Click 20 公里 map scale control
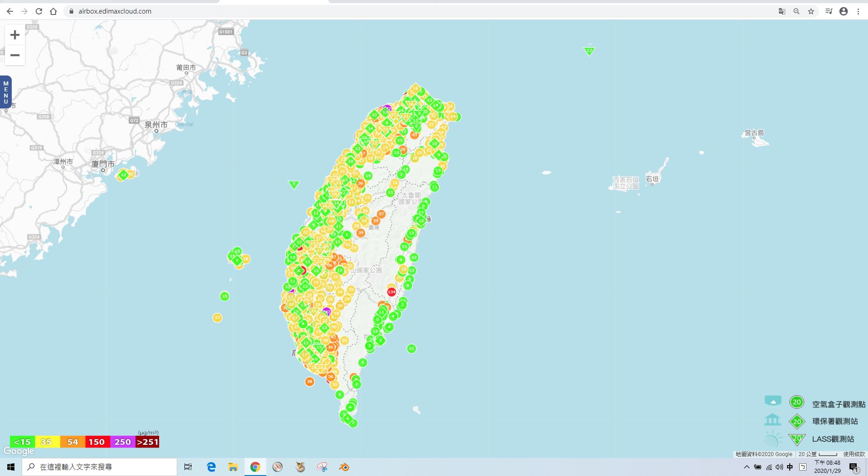 coord(818,454)
